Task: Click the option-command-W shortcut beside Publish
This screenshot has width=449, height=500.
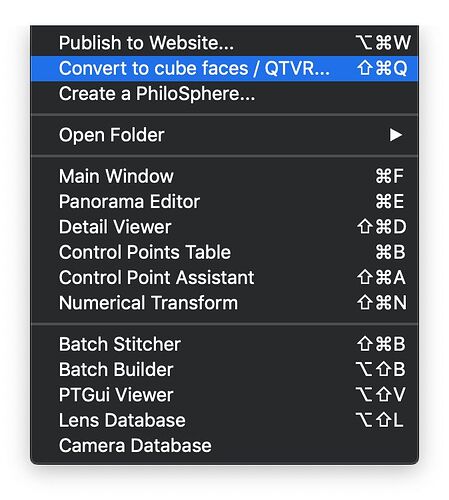Action: coord(383,43)
